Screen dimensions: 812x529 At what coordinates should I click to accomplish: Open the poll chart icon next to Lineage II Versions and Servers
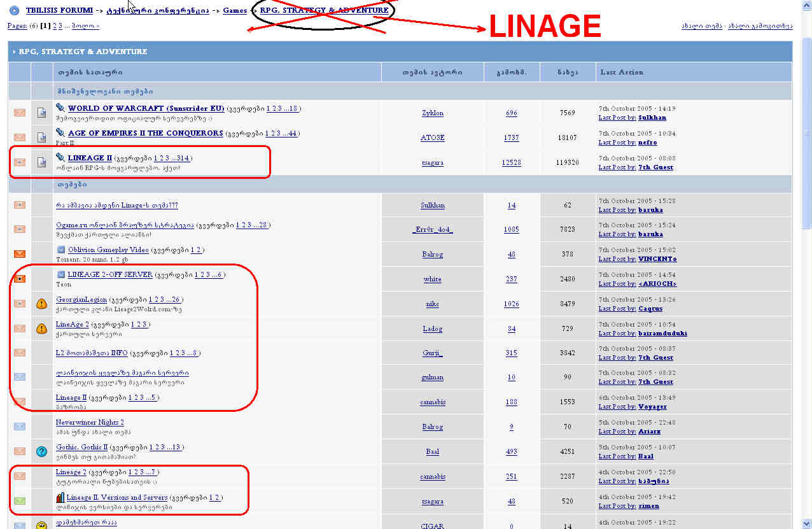pyautogui.click(x=60, y=497)
